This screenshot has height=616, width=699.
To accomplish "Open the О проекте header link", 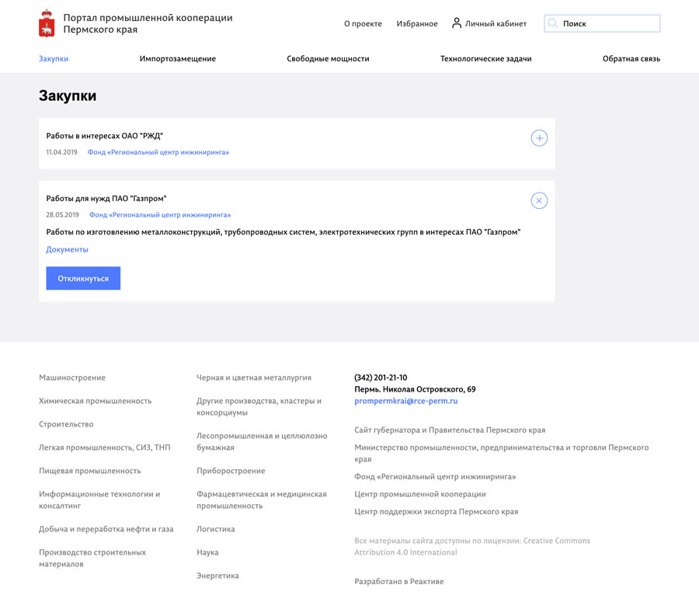I will [363, 24].
